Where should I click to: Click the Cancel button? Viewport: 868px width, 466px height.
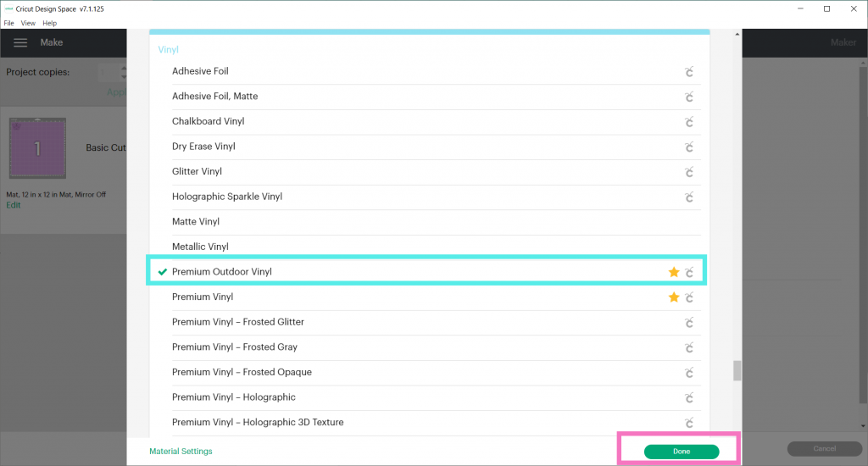pos(824,449)
